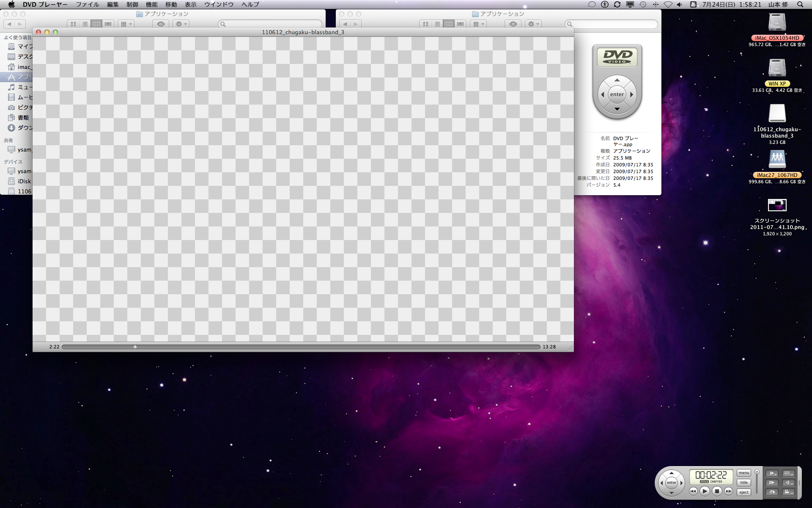This screenshot has height=508, width=812.
Task: Toggle TITLE/CHAPTER time display
Action: point(711,481)
